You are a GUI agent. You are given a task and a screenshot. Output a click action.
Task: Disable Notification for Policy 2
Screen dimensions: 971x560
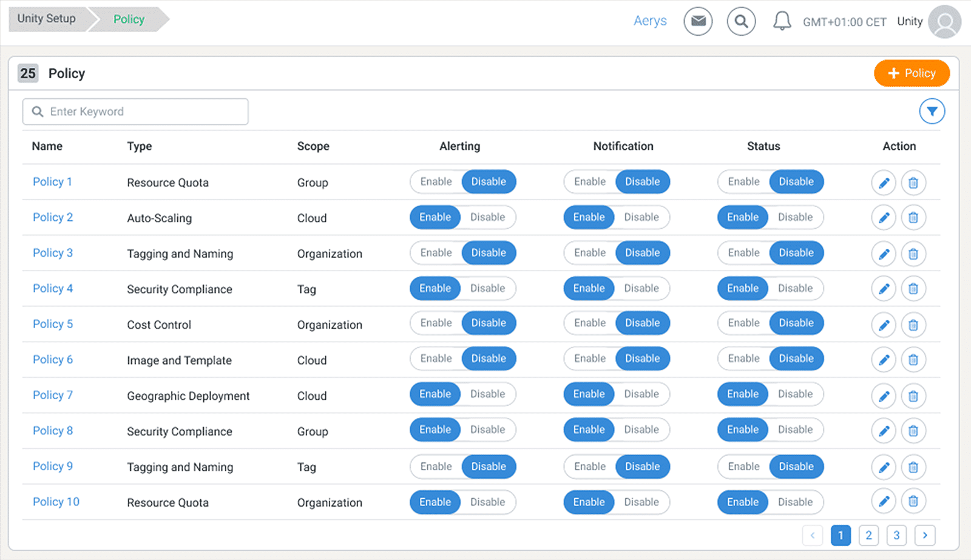click(641, 217)
